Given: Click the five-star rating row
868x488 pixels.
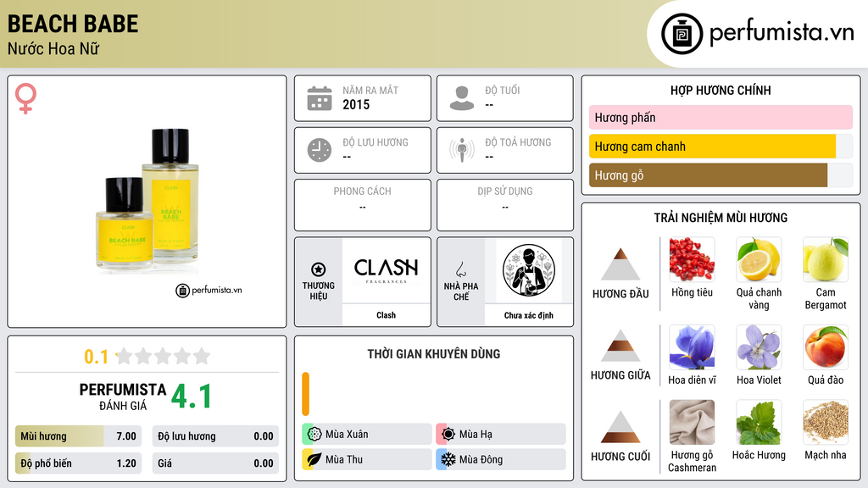Looking at the screenshot, I should coord(163,356).
